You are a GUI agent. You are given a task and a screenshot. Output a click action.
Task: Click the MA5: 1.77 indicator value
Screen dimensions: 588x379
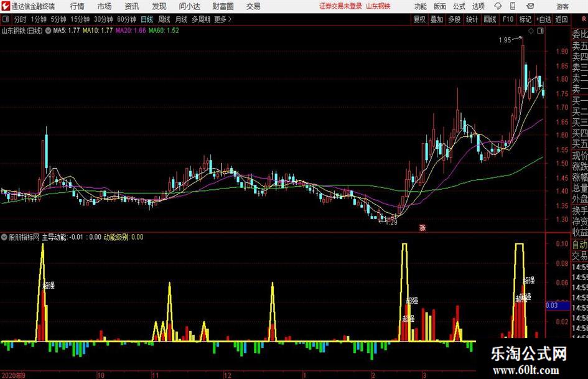click(67, 30)
